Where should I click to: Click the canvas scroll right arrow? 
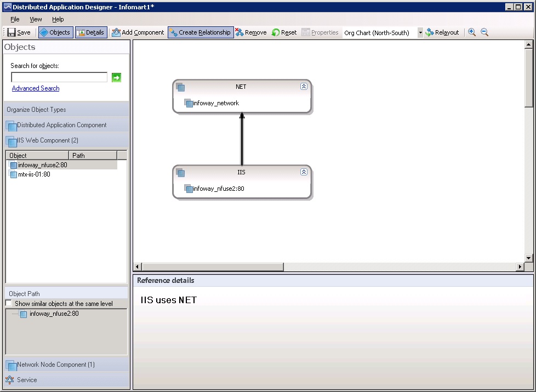pyautogui.click(x=520, y=266)
